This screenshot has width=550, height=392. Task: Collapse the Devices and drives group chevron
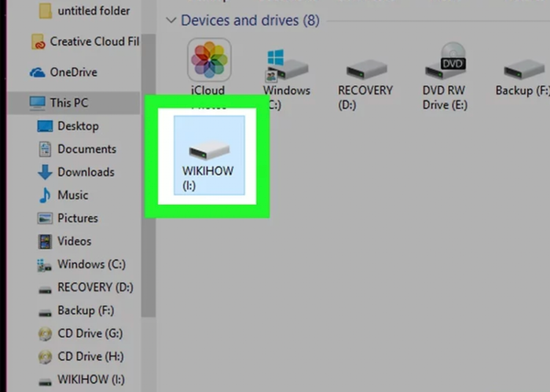pos(170,20)
